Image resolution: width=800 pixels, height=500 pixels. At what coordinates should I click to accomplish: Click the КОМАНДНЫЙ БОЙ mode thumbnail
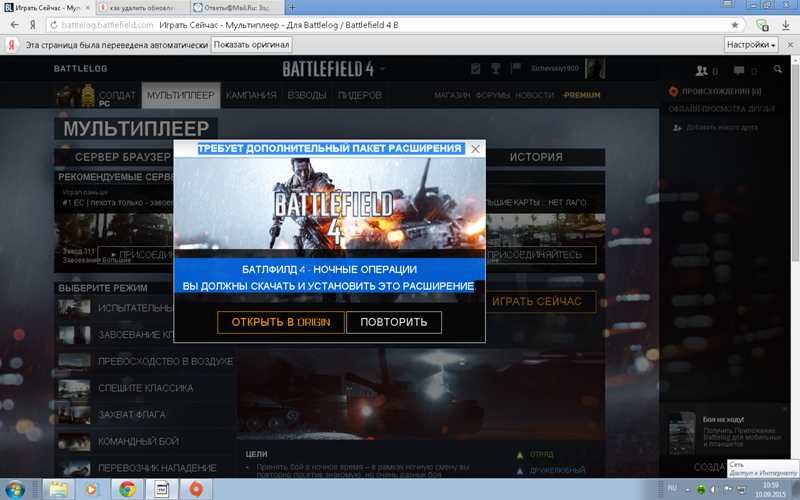[x=74, y=441]
